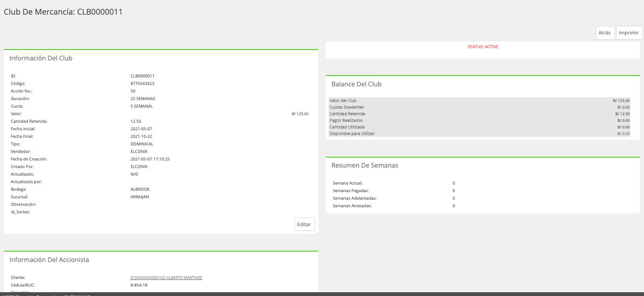Click ELCONIX in the Creado Por row

click(139, 167)
